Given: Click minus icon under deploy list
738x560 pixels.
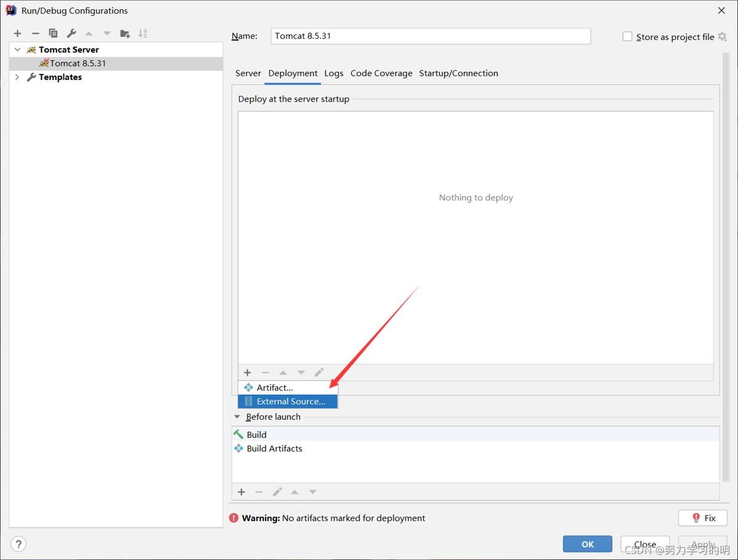Looking at the screenshot, I should tap(265, 373).
